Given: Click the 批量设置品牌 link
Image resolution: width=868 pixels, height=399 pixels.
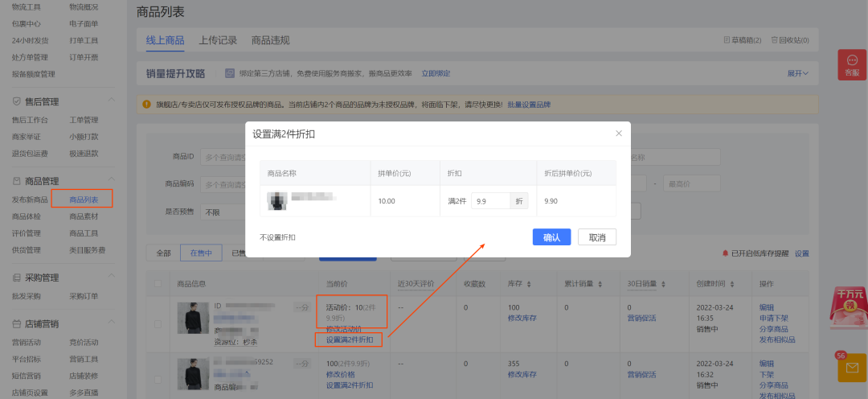Looking at the screenshot, I should pyautogui.click(x=529, y=105).
